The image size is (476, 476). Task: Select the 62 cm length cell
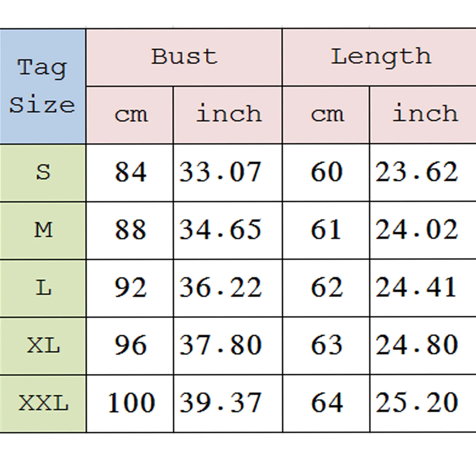click(326, 288)
